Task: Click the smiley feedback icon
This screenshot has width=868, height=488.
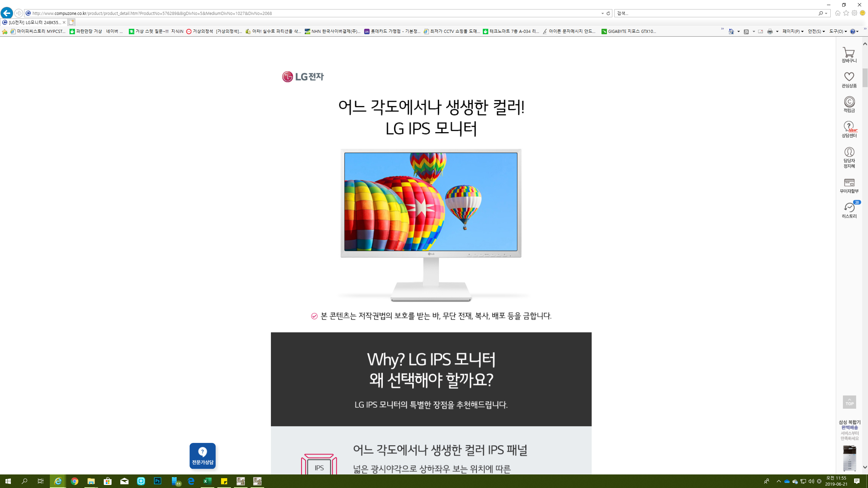Action: 863,13
